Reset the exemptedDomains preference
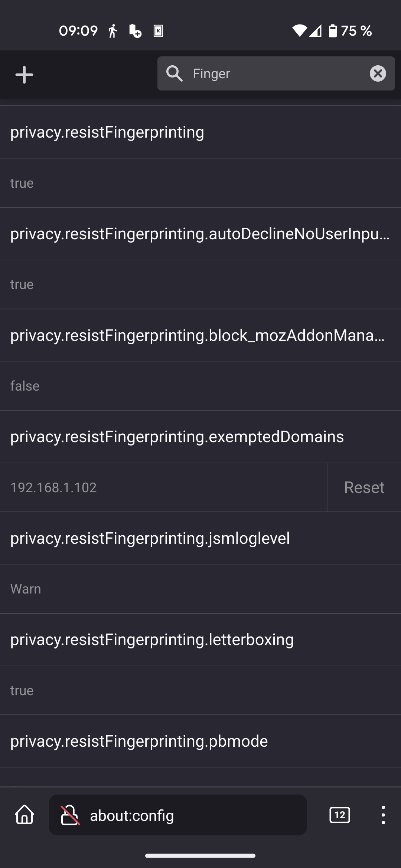The height and width of the screenshot is (868, 401). (364, 487)
